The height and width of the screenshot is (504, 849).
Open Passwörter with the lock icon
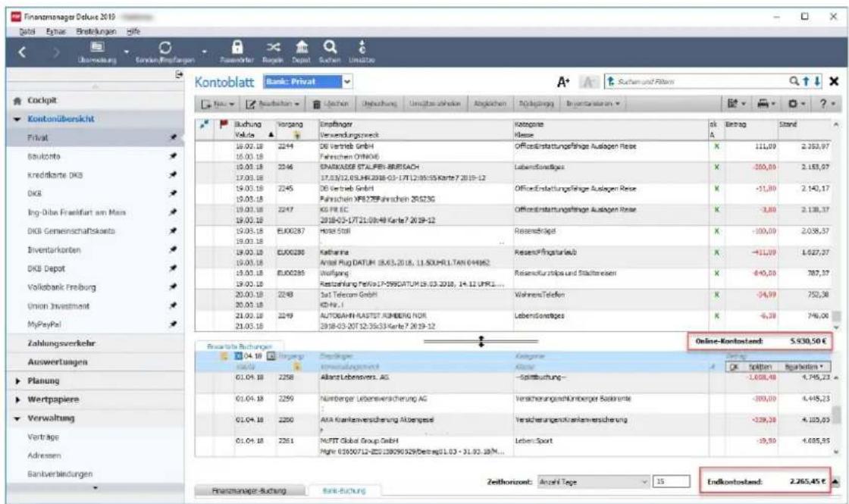coord(237,52)
